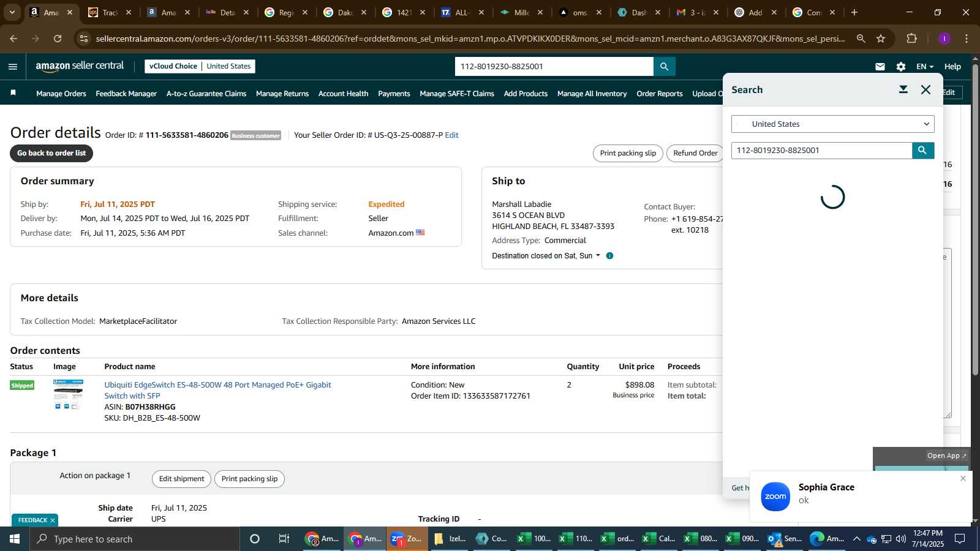
Task: Open Manage All Inventory menu item
Action: coord(592,94)
